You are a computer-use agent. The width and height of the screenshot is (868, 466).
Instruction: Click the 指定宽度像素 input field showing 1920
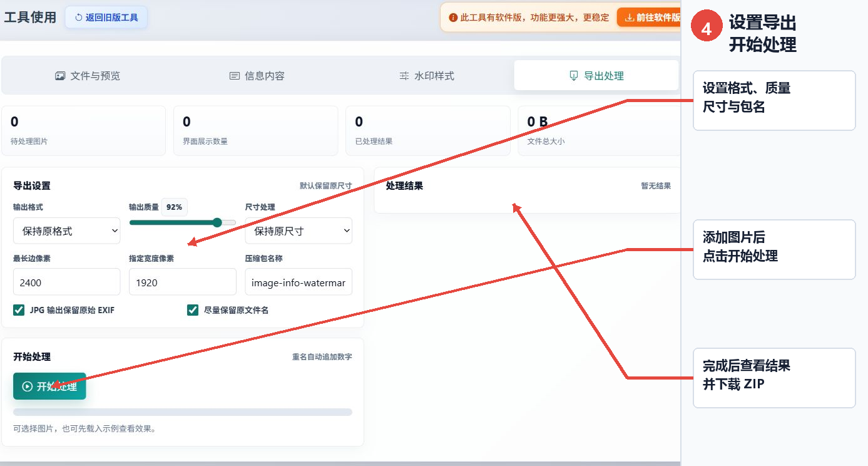tap(183, 282)
